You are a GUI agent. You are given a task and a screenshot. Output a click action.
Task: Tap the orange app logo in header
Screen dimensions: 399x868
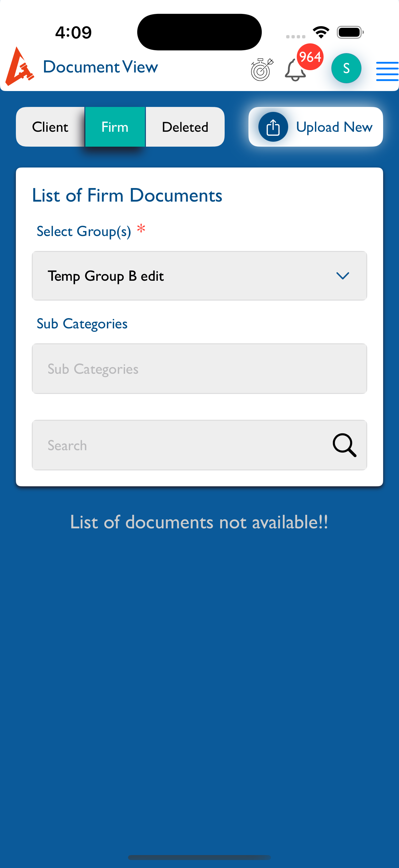[20, 67]
